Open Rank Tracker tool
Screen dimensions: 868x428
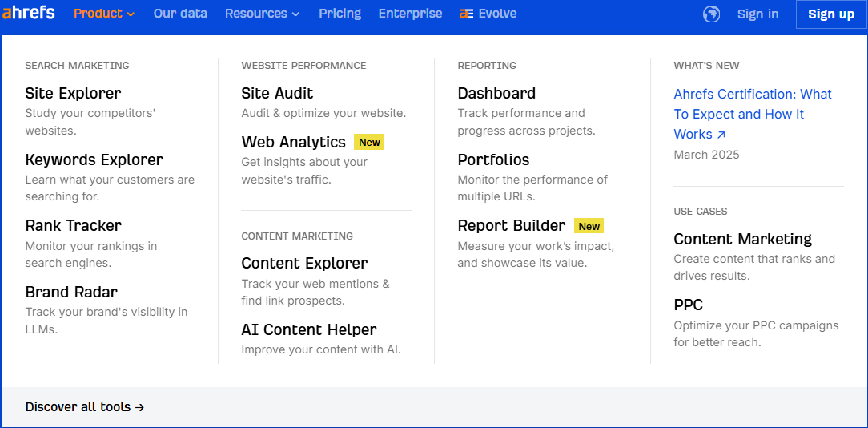(73, 226)
